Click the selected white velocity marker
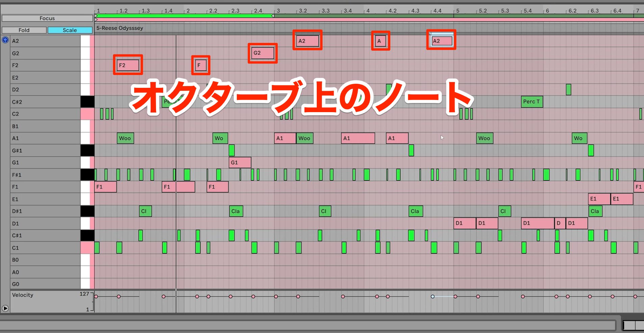This screenshot has height=333, width=644. tap(433, 297)
